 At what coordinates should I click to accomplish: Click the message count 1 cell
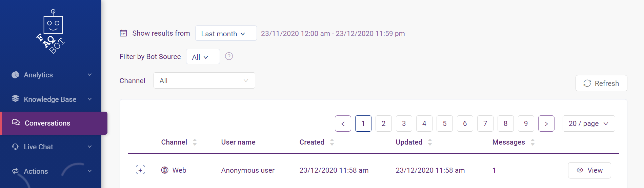(494, 170)
